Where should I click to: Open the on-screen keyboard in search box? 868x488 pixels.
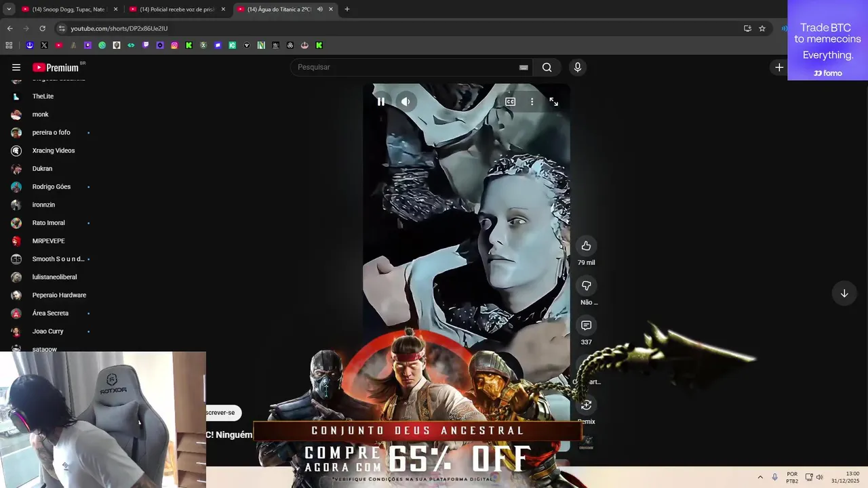[524, 67]
